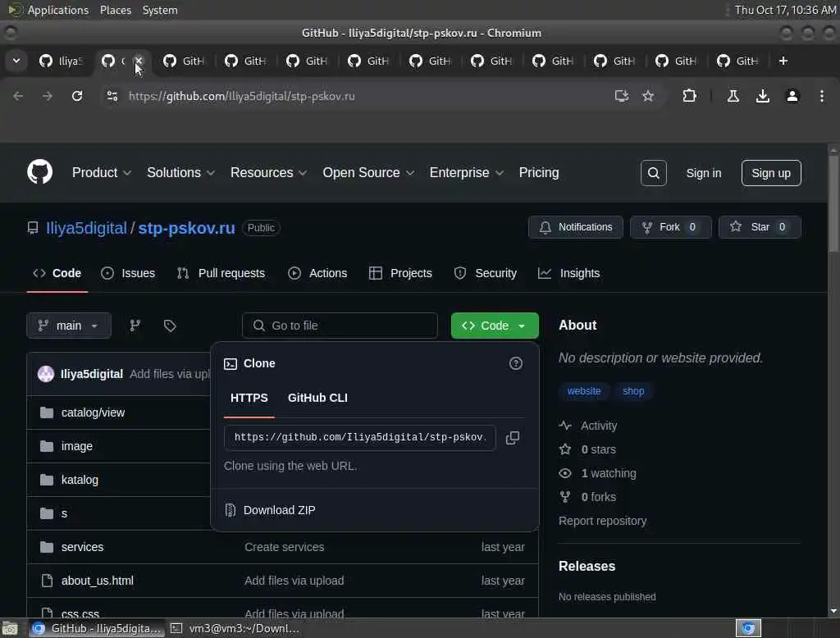
Task: Switch to the Pull requests tab
Action: tap(221, 273)
